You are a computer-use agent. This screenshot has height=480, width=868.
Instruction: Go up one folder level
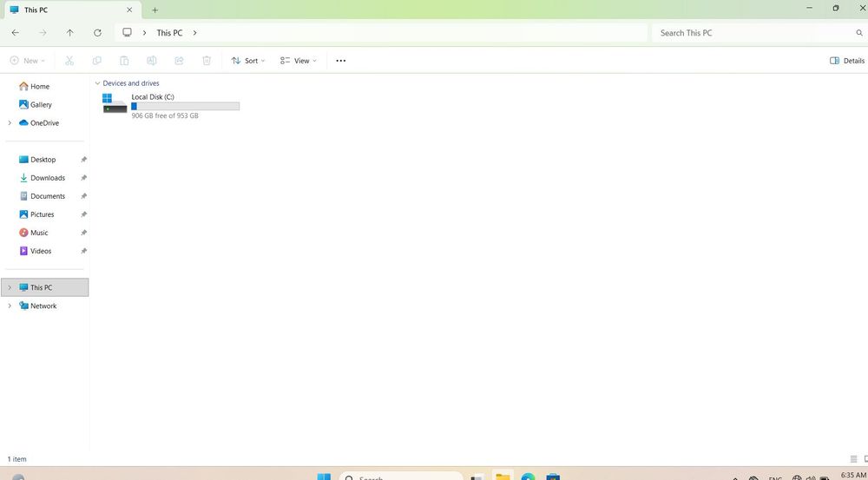pos(69,33)
